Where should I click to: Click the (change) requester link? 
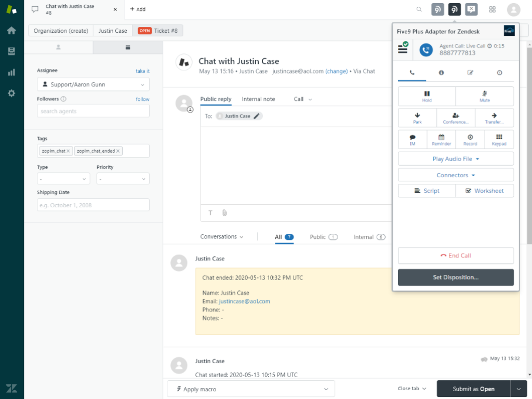(x=337, y=71)
